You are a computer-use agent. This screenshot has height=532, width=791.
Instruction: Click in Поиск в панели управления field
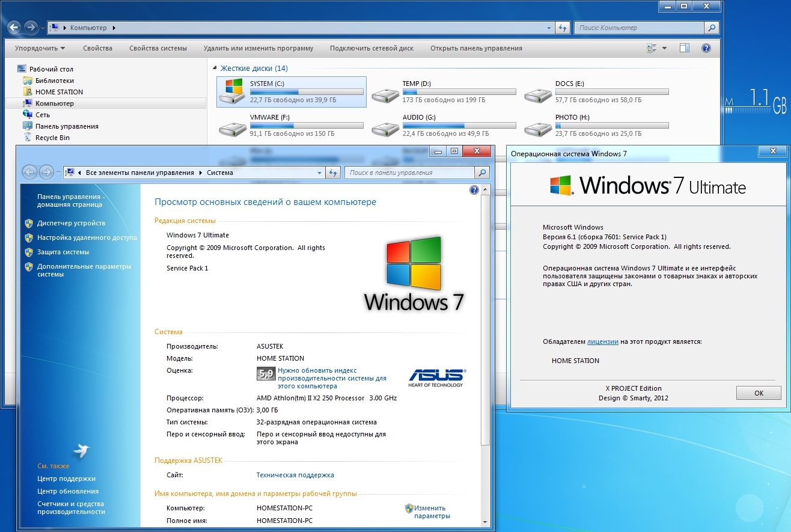pyautogui.click(x=410, y=173)
